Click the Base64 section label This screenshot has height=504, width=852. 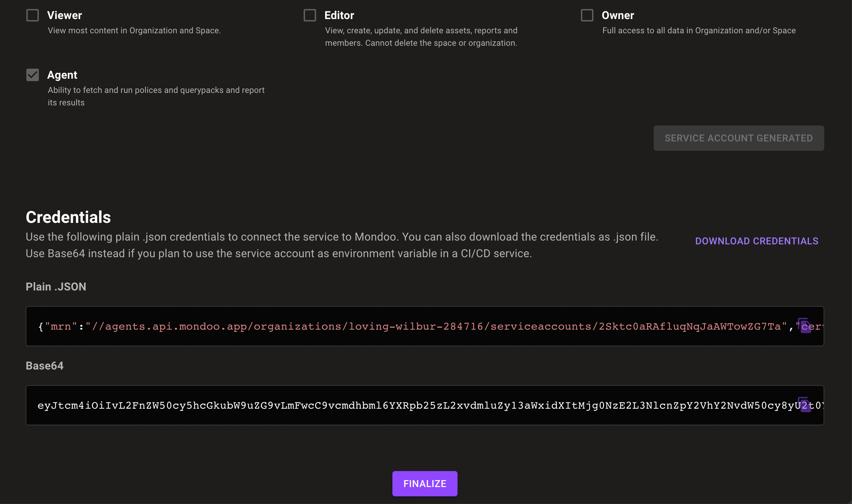(44, 366)
